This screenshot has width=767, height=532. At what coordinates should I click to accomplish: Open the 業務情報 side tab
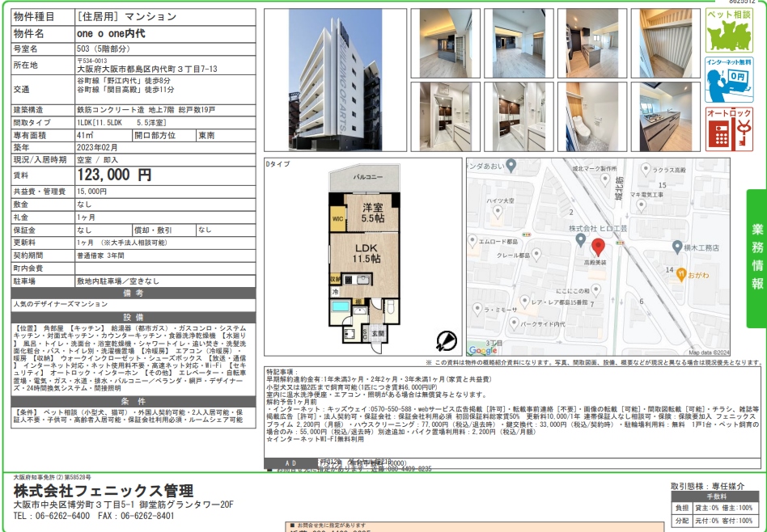tap(756, 257)
